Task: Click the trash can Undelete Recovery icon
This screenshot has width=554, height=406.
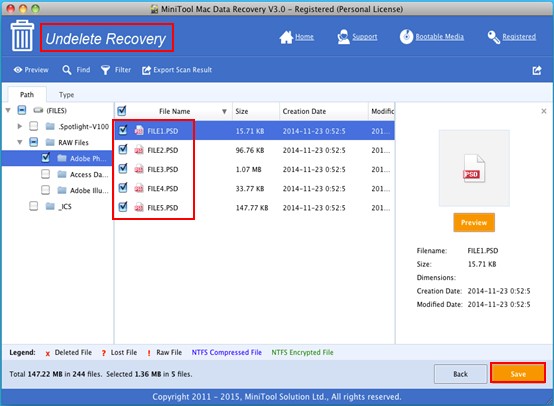Action: [x=22, y=36]
